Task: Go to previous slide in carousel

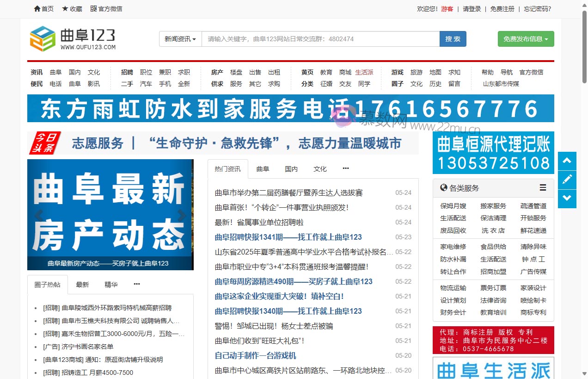Action: pyautogui.click(x=38, y=215)
